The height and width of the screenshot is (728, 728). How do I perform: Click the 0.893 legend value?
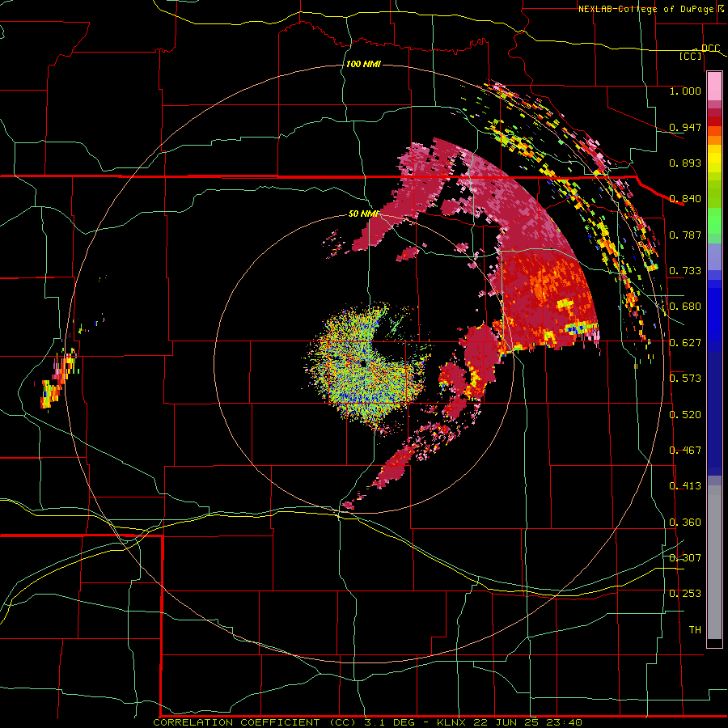[685, 163]
